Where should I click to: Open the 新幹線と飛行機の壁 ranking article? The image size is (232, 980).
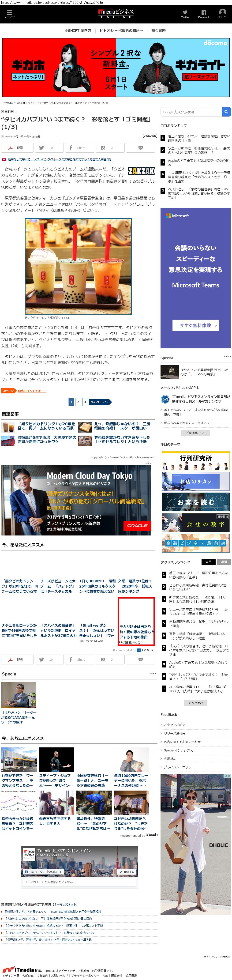198,599
